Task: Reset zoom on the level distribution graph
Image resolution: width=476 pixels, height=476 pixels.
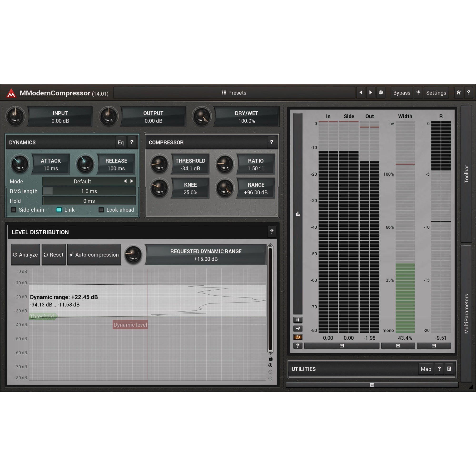Action: pos(271,379)
